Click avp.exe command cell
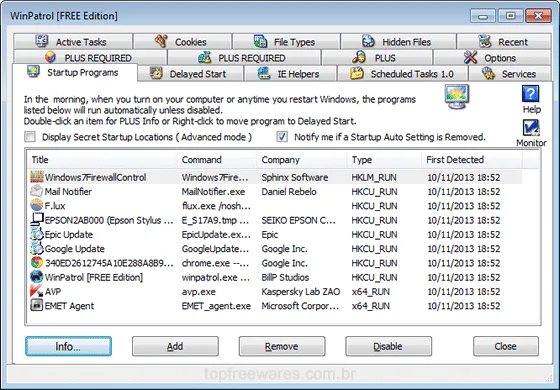This screenshot has height=390, width=560. (198, 292)
